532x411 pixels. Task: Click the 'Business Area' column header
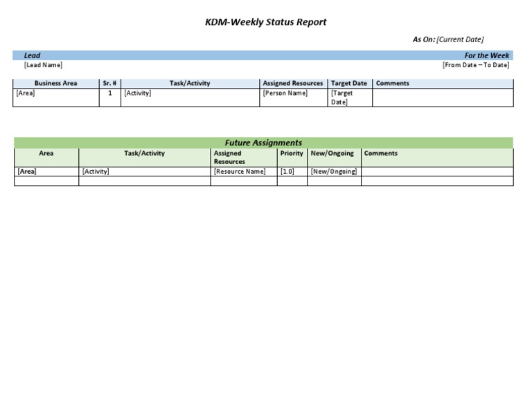tap(55, 83)
